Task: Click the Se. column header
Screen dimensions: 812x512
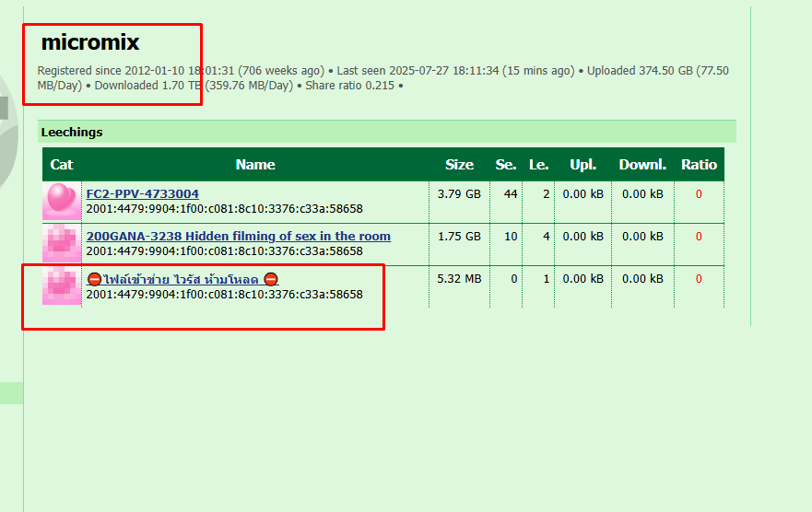Action: 505,165
